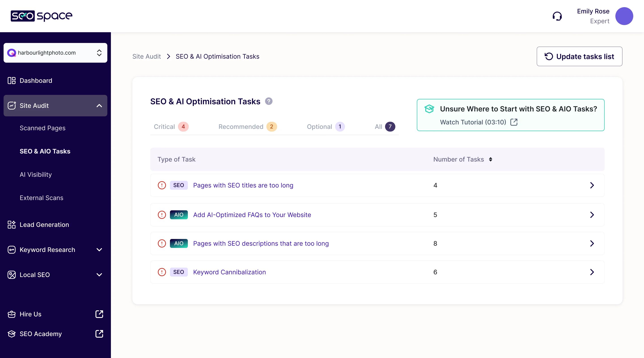Click the graduation cap icon in tutorial box
Image resolution: width=644 pixels, height=358 pixels.
(x=429, y=109)
